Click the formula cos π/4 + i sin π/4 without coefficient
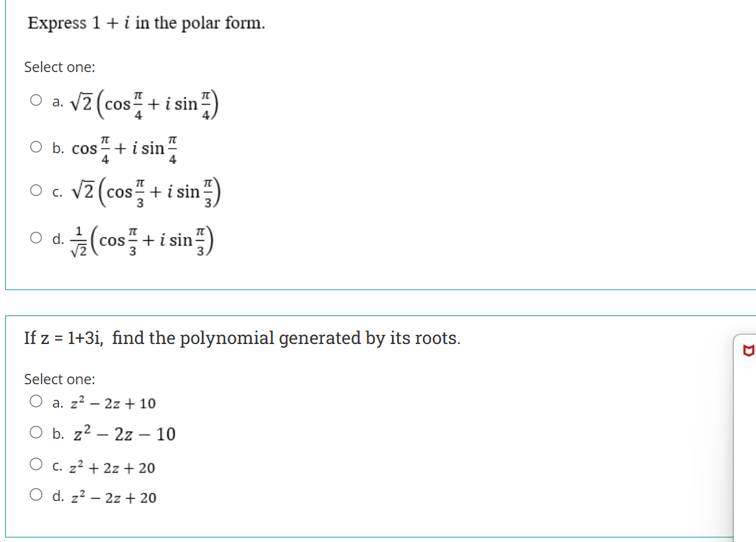Image resolution: width=756 pixels, height=542 pixels. click(x=125, y=149)
